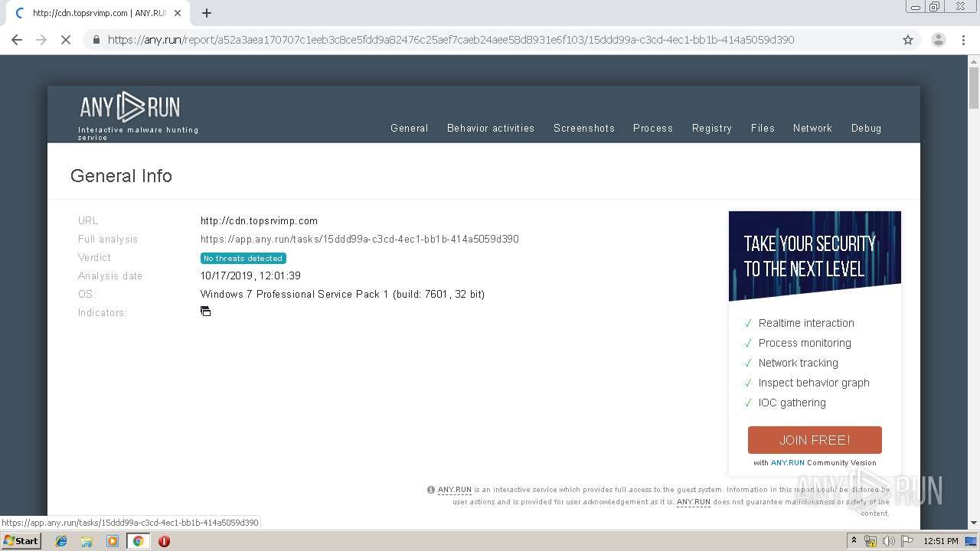Open Internet Explorer from taskbar

click(x=61, y=541)
